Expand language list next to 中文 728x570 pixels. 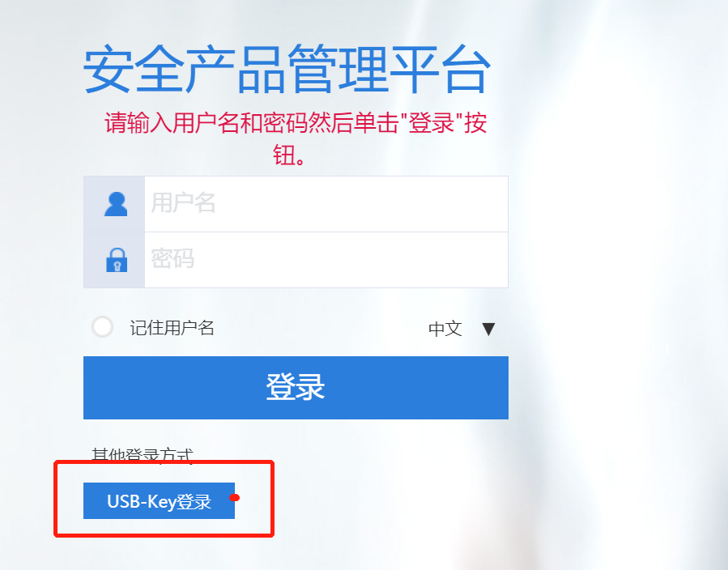(488, 329)
